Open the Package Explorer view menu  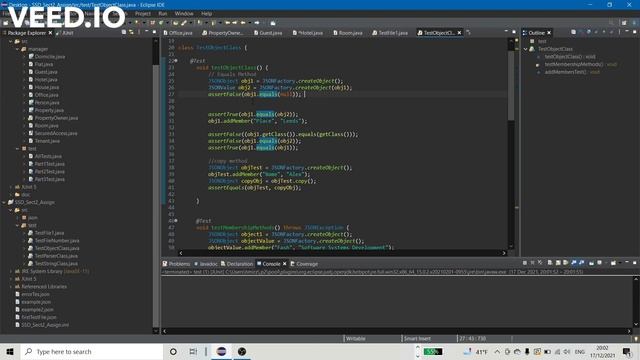139,32
